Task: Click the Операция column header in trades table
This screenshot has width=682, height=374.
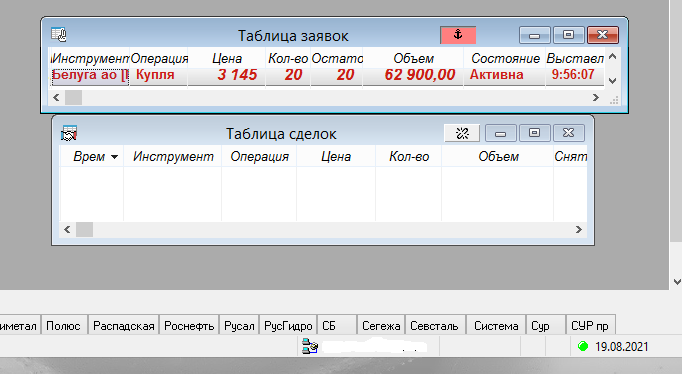Action: (x=259, y=157)
